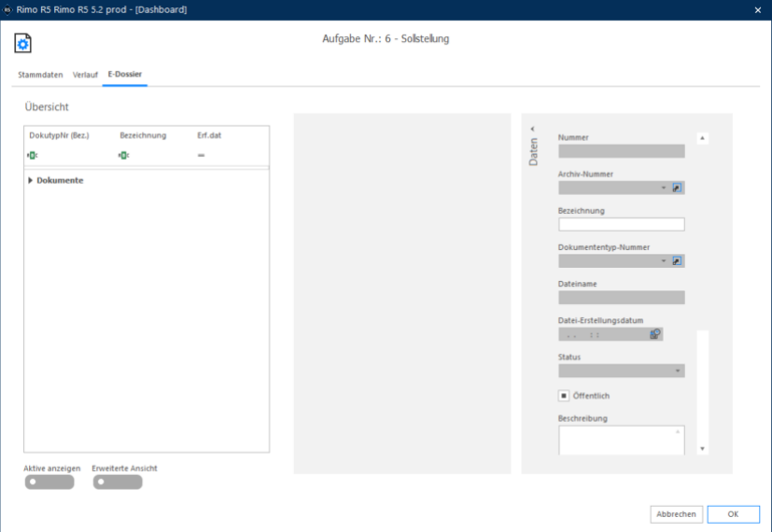The height and width of the screenshot is (532, 772).
Task: Click the Abbrechen button
Action: (x=676, y=514)
